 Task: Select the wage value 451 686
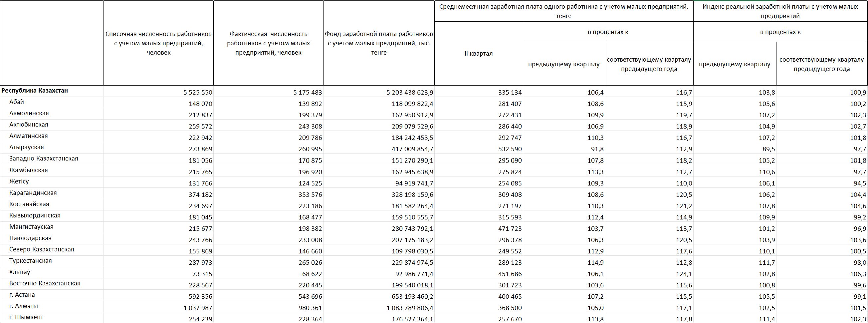[x=510, y=274]
